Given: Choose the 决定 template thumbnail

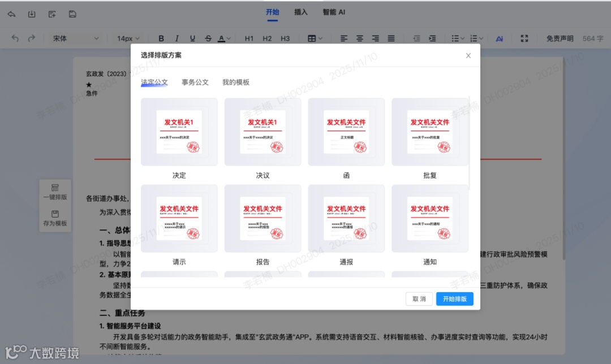Looking at the screenshot, I should click(x=179, y=132).
